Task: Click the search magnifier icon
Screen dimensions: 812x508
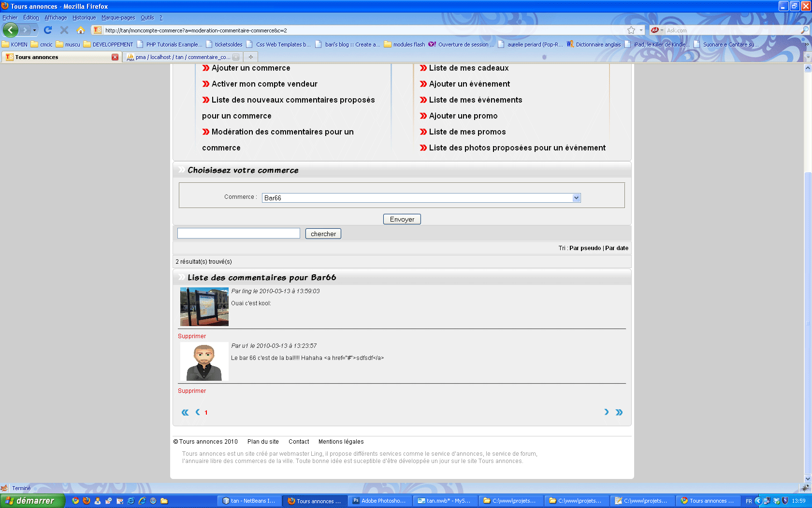Action: 804,30
